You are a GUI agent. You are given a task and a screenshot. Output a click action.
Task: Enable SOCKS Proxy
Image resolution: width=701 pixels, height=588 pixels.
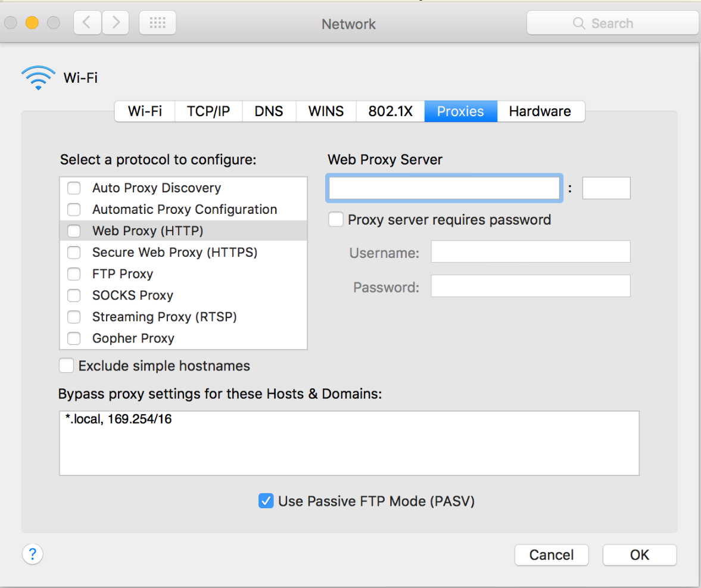(x=74, y=295)
